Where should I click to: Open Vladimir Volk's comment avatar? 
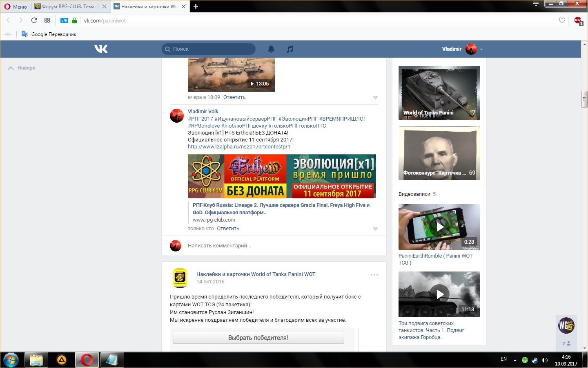[177, 116]
